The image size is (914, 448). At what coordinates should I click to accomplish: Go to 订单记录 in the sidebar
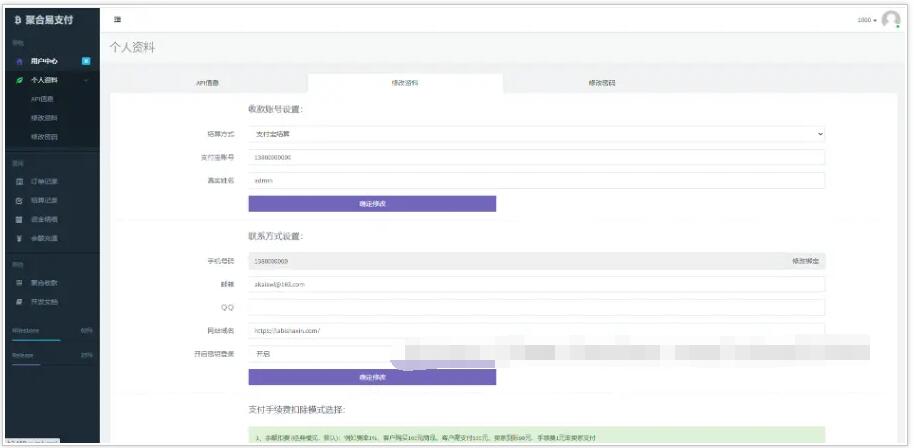coord(44,181)
